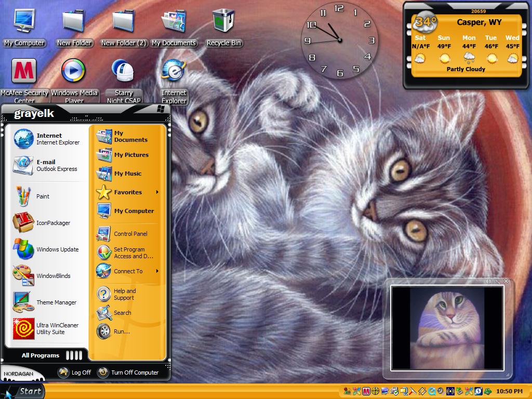
Task: Click the cat picture thumbnail widget
Action: [447, 328]
